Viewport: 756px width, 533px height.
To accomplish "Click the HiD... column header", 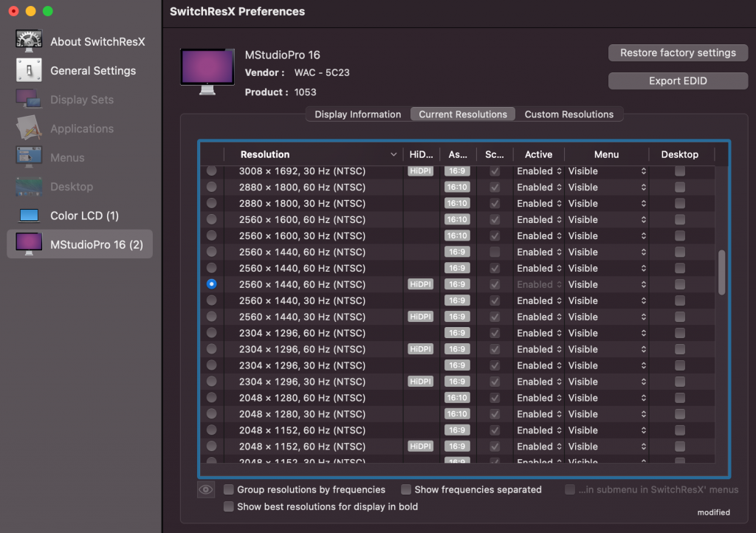I will (421, 154).
